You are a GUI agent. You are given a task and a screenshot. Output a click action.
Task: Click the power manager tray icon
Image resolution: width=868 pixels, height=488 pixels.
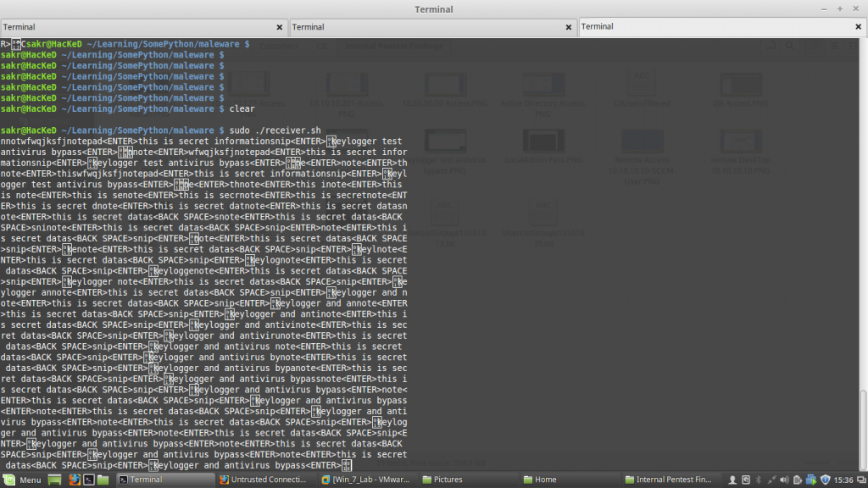[x=798, y=480]
